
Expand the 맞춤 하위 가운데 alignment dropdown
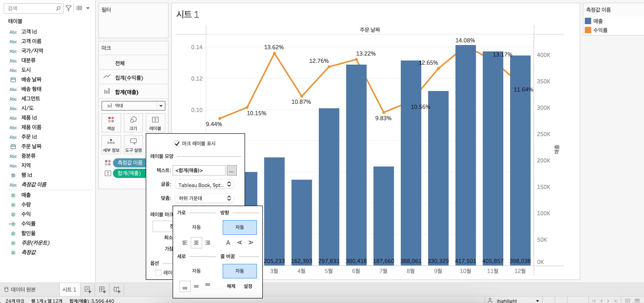pos(204,198)
